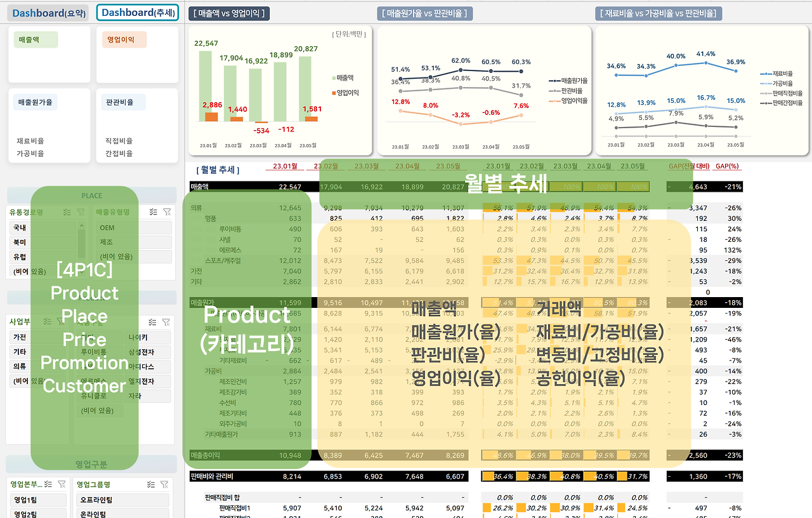Choose 삼성전자 in the brand slicer
The width and height of the screenshot is (812, 518).
(148, 352)
